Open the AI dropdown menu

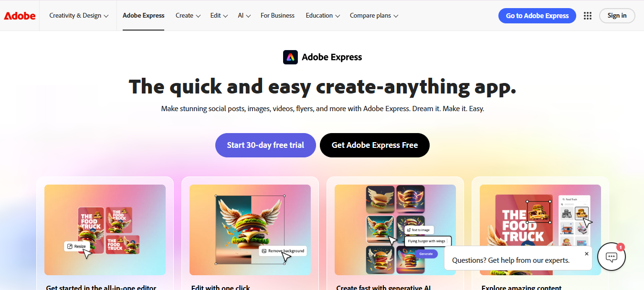[x=244, y=16]
